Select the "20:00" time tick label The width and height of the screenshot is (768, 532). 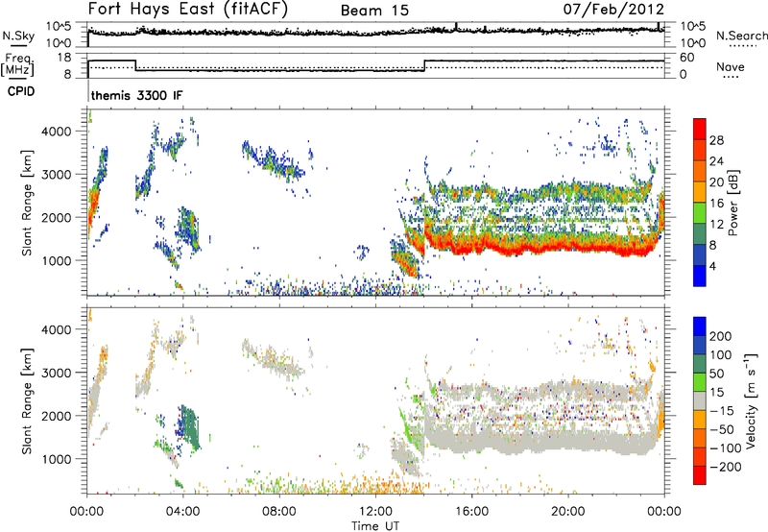click(567, 512)
